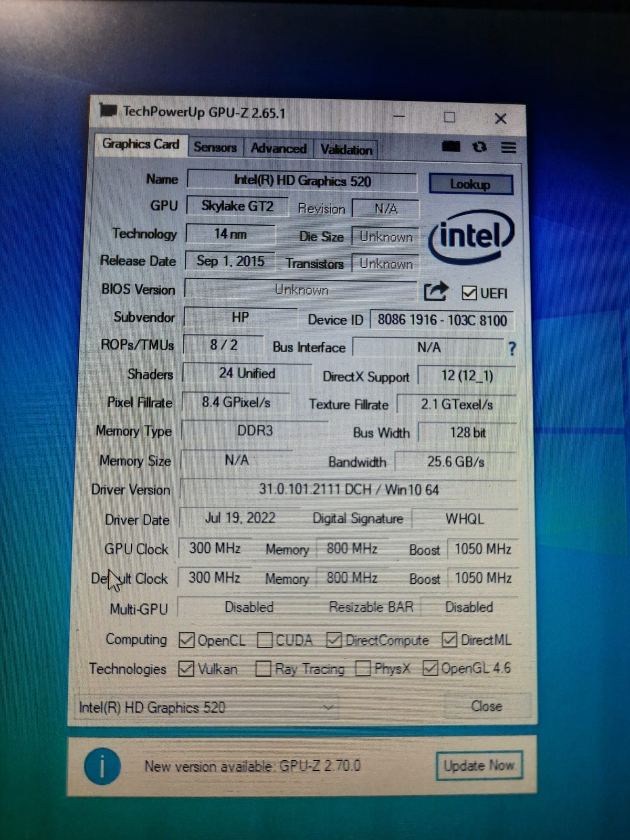This screenshot has width=630, height=840.
Task: Click the Shaders value 24 Unified
Action: pyautogui.click(x=247, y=373)
